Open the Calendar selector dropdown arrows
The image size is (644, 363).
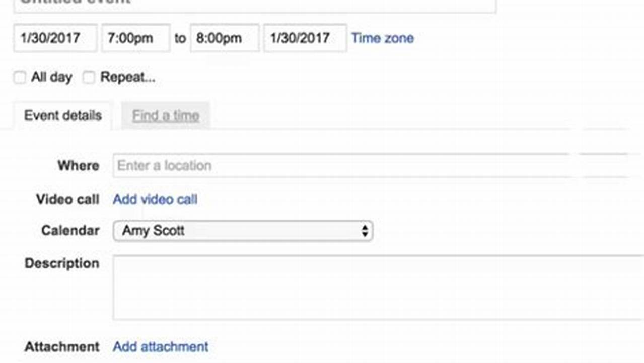coord(365,230)
